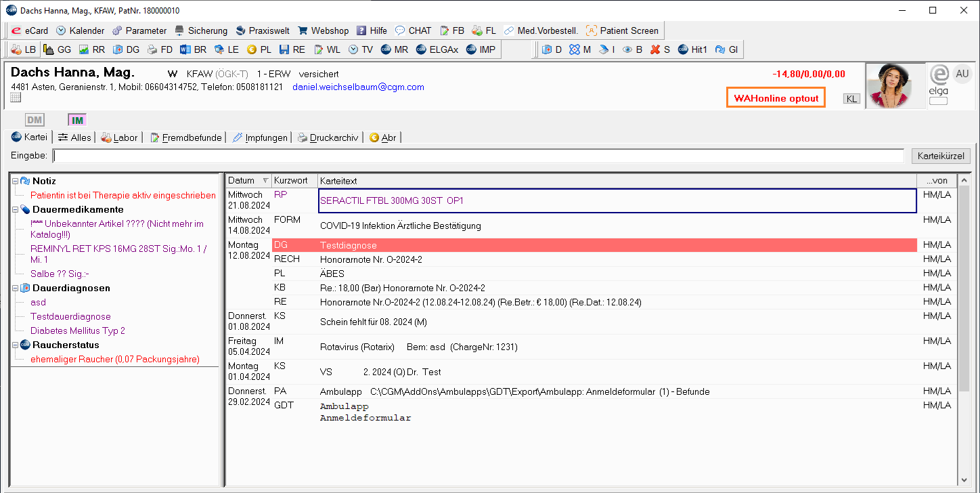The height and width of the screenshot is (493, 980).
Task: Click the IMP toolbar button
Action: coord(481,49)
